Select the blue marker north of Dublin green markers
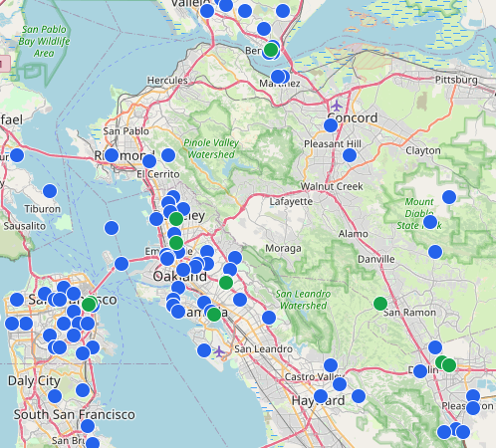This screenshot has width=496, height=448. [x=435, y=347]
